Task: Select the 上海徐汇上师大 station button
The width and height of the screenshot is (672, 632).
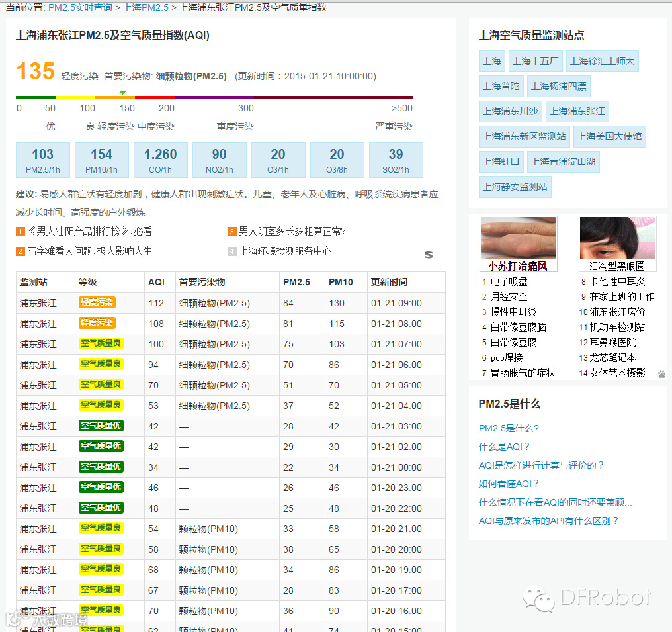Action: pyautogui.click(x=602, y=62)
